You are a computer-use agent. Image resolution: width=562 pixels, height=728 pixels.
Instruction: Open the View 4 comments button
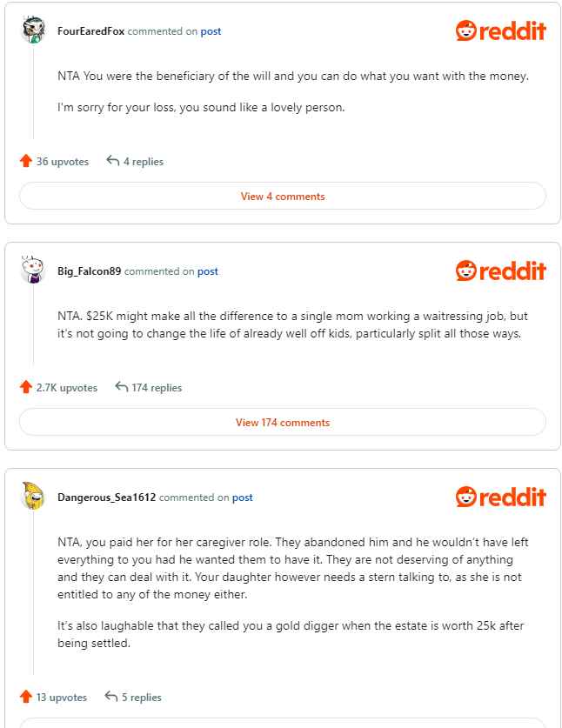(283, 197)
